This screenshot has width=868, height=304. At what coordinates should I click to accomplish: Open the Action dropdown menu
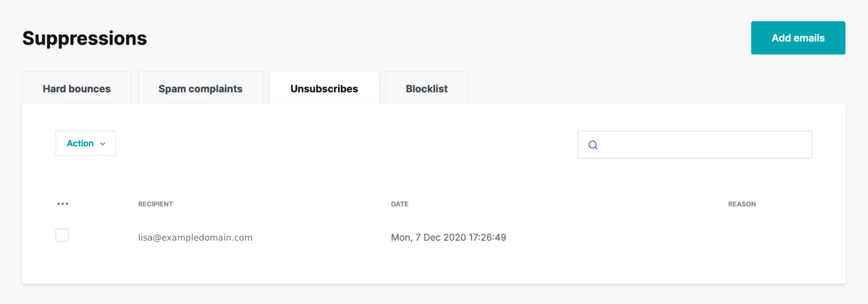86,143
